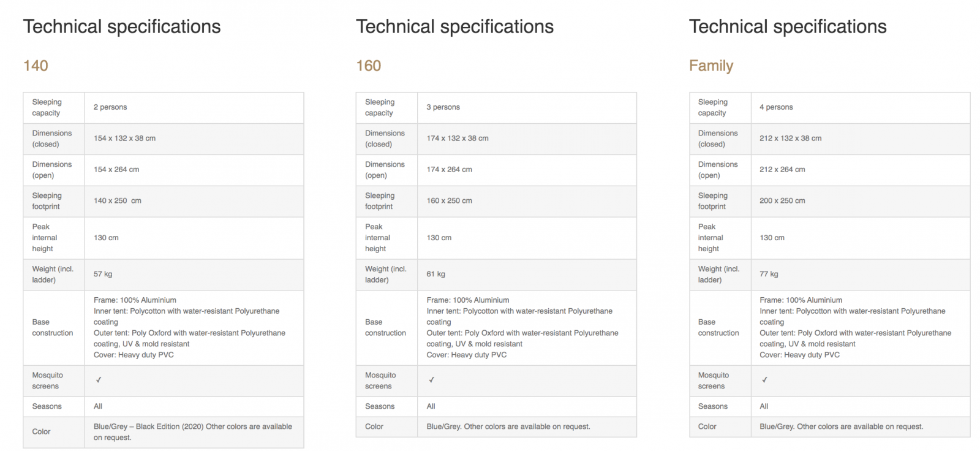The image size is (980, 451).
Task: Click the '57 kg' weight value
Action: (x=103, y=275)
